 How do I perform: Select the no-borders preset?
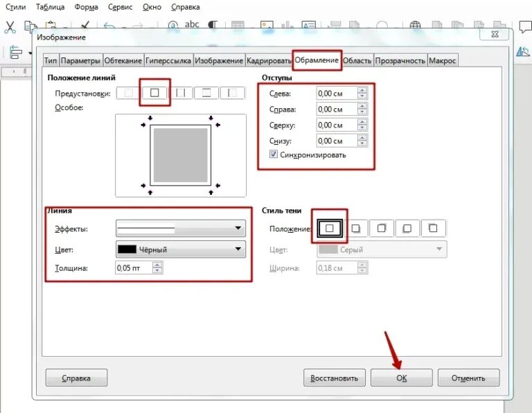coord(128,93)
